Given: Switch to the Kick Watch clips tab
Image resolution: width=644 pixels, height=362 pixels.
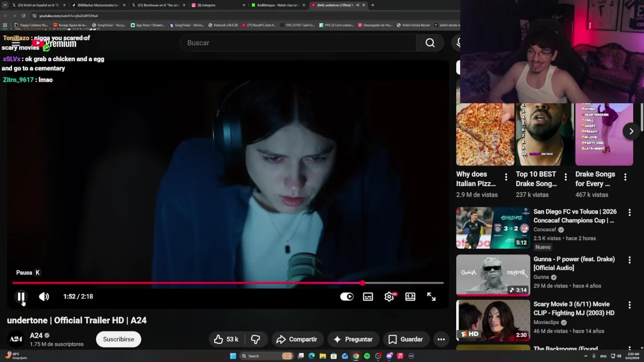Looking at the screenshot, I should pyautogui.click(x=278, y=5).
